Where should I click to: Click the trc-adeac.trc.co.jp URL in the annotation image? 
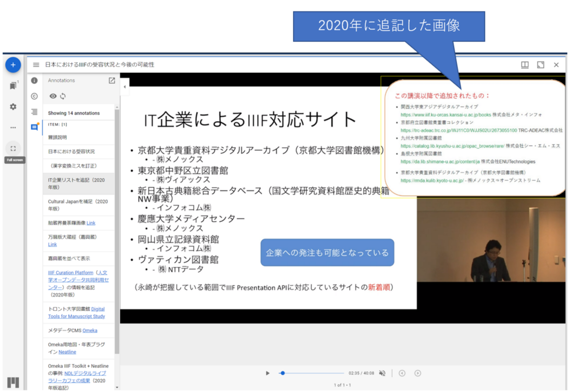tap(459, 130)
